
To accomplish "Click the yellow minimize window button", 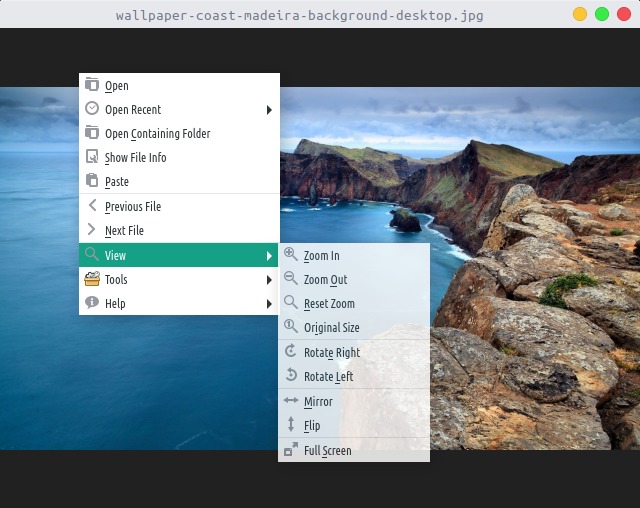I will (x=580, y=14).
